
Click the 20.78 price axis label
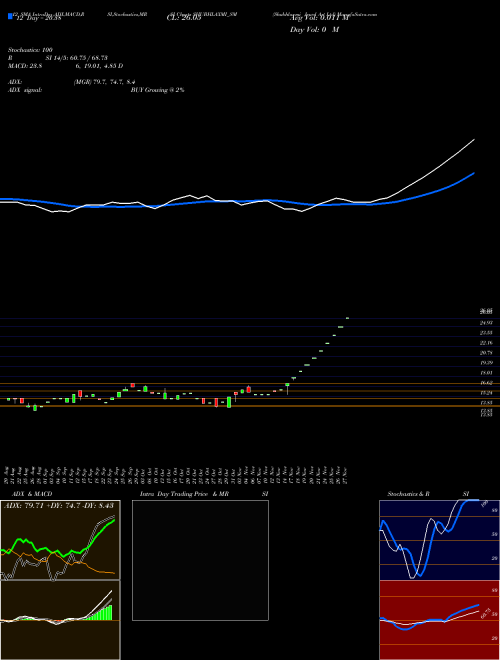tap(487, 353)
